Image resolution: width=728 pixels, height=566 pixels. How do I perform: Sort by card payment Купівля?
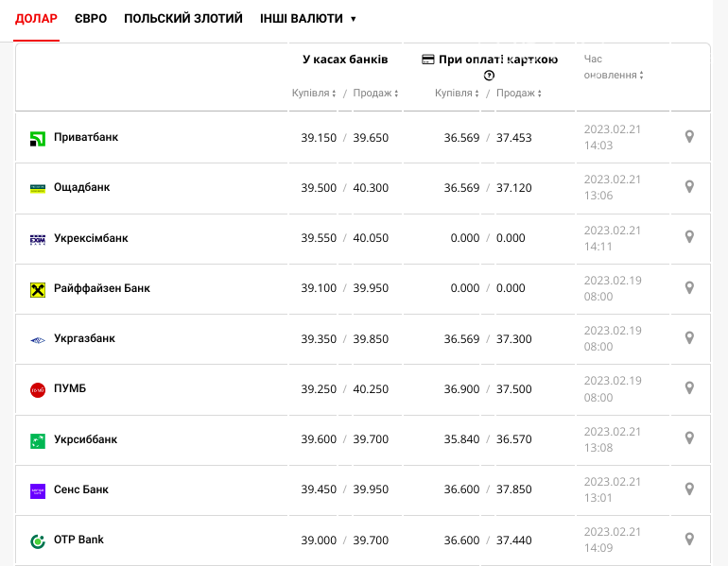(457, 93)
